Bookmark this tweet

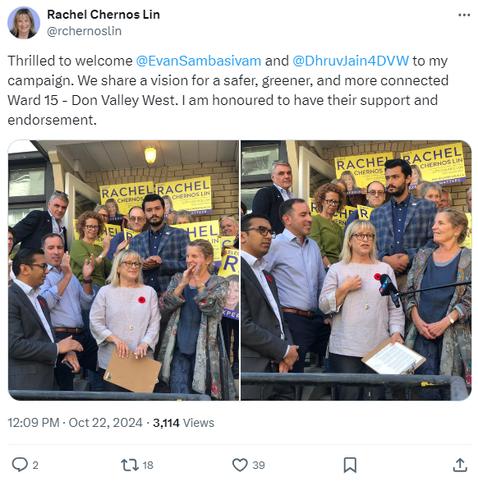pos(350,465)
